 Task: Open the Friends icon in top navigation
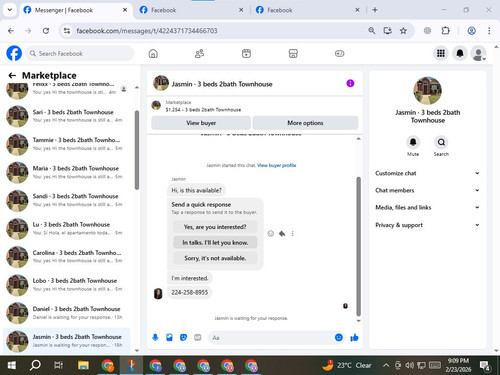199,53
